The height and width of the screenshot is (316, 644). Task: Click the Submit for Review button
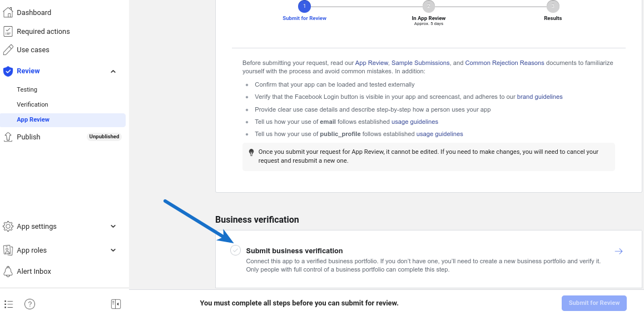pyautogui.click(x=594, y=303)
